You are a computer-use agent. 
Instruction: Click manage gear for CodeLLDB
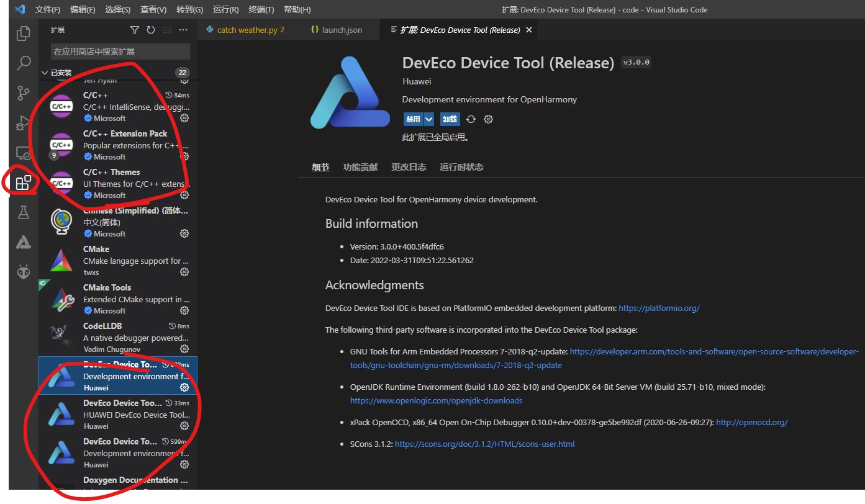point(184,349)
